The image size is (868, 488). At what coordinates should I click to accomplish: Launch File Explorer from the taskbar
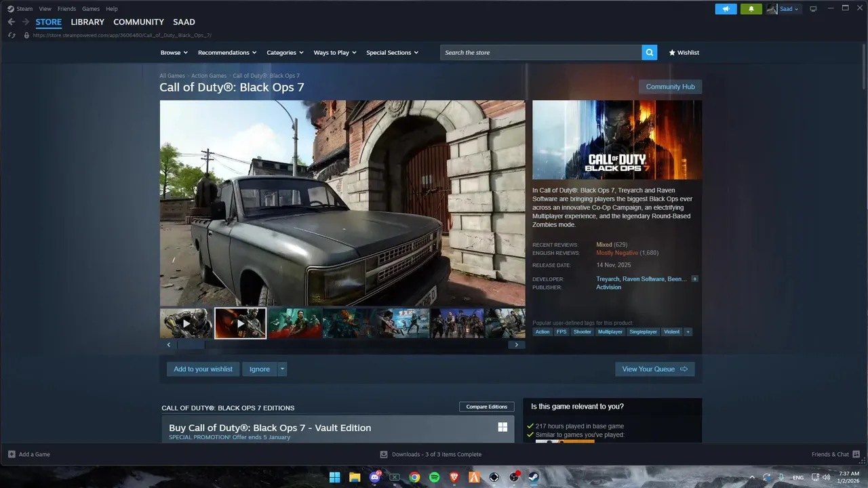(355, 477)
